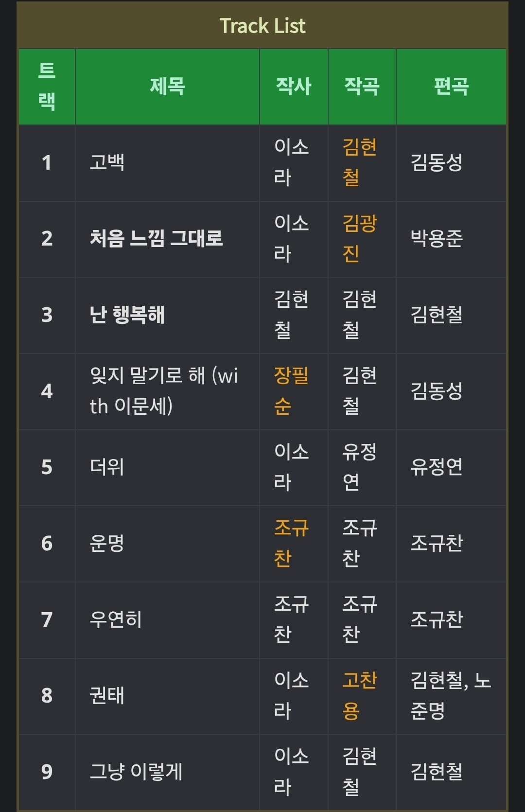
Task: Open the 고찬용 composer link
Action: [360, 695]
